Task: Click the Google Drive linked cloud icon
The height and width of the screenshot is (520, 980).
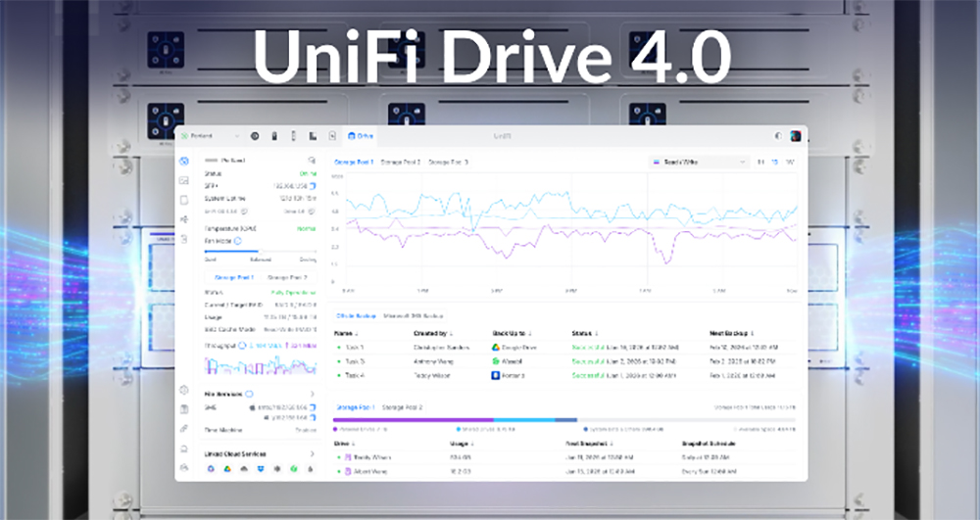Action: click(225, 469)
